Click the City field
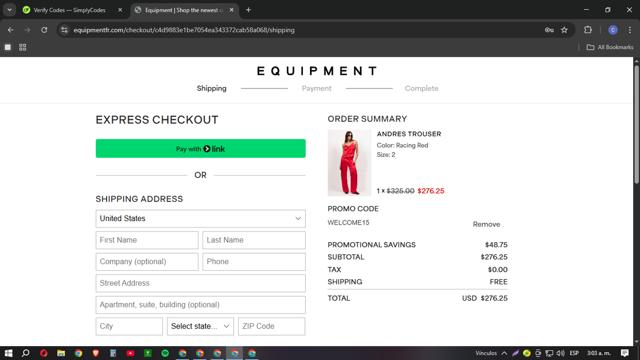This screenshot has height=360, width=640. (129, 326)
